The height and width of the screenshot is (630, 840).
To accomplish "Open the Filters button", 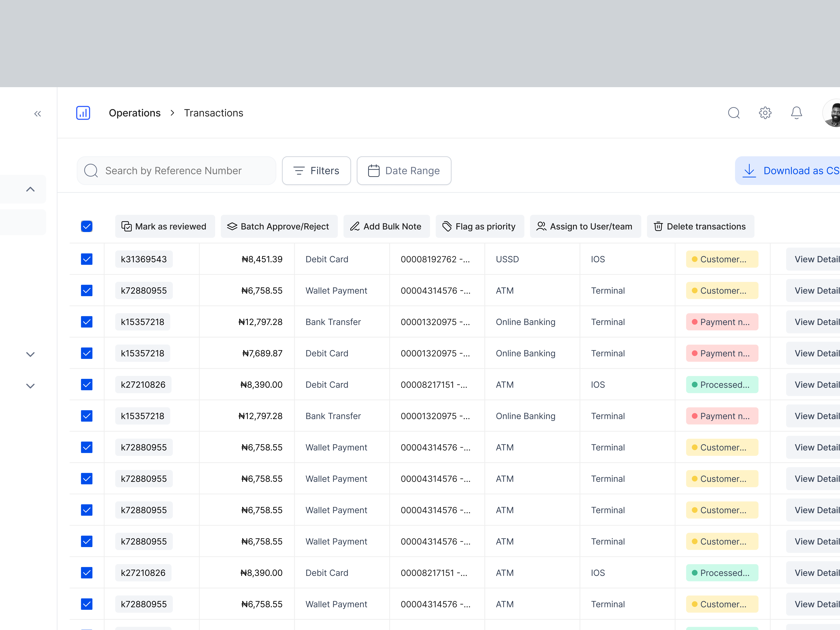I will (x=316, y=171).
